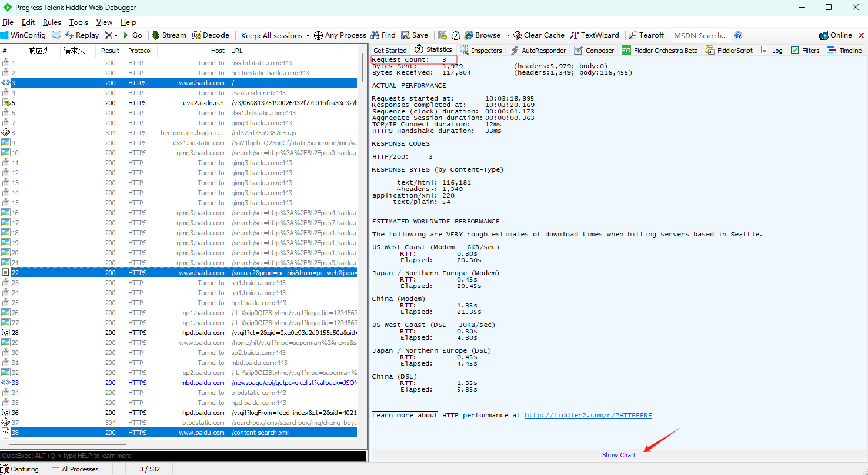The width and height of the screenshot is (868, 475).
Task: Open Find sessions binoculars
Action: (x=383, y=35)
